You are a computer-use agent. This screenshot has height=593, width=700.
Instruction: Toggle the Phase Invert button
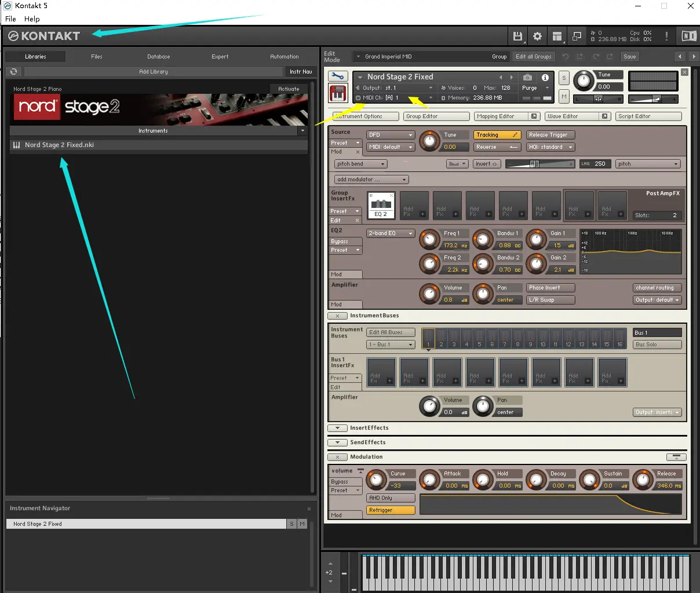(550, 288)
